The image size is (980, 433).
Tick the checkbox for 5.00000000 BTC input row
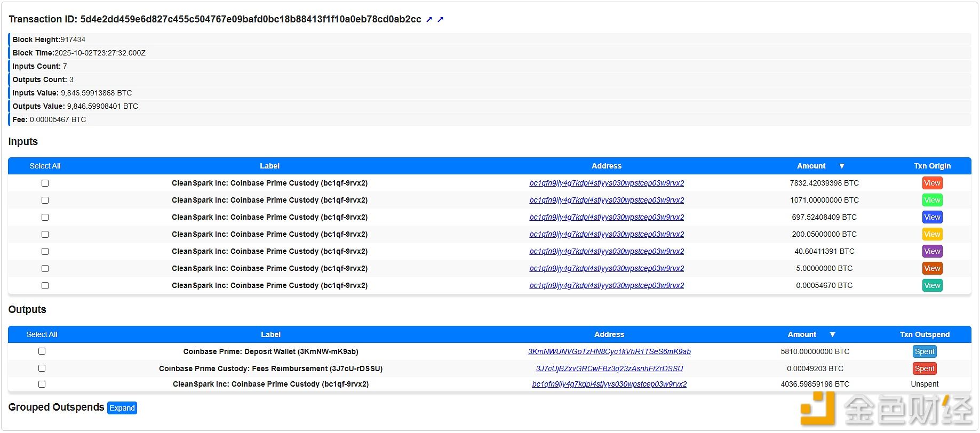coord(45,268)
